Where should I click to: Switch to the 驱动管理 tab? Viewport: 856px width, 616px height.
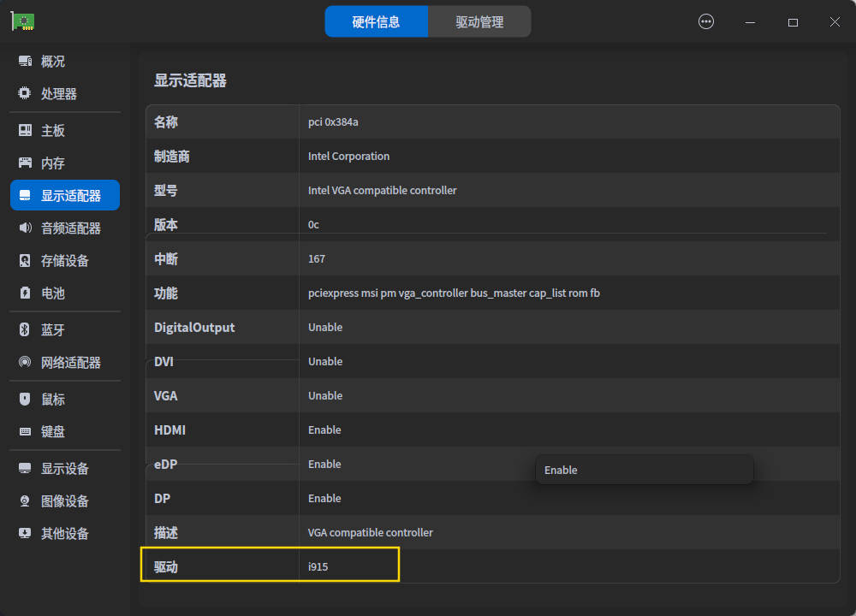[x=479, y=22]
